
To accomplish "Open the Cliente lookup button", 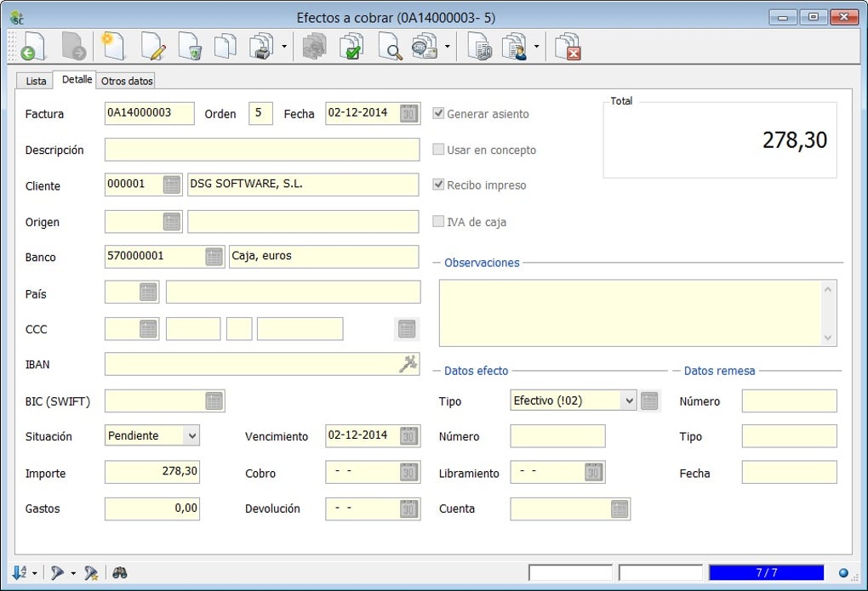I will pos(172,185).
